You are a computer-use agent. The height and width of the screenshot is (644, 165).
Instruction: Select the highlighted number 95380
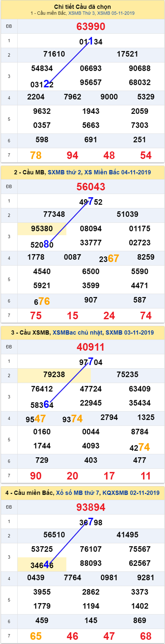[42, 229]
